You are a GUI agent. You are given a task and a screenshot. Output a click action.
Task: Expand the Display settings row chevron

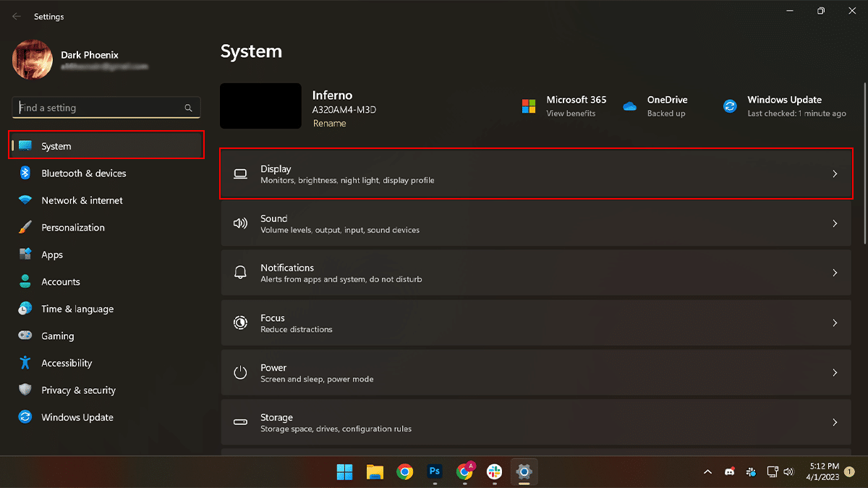[835, 174]
